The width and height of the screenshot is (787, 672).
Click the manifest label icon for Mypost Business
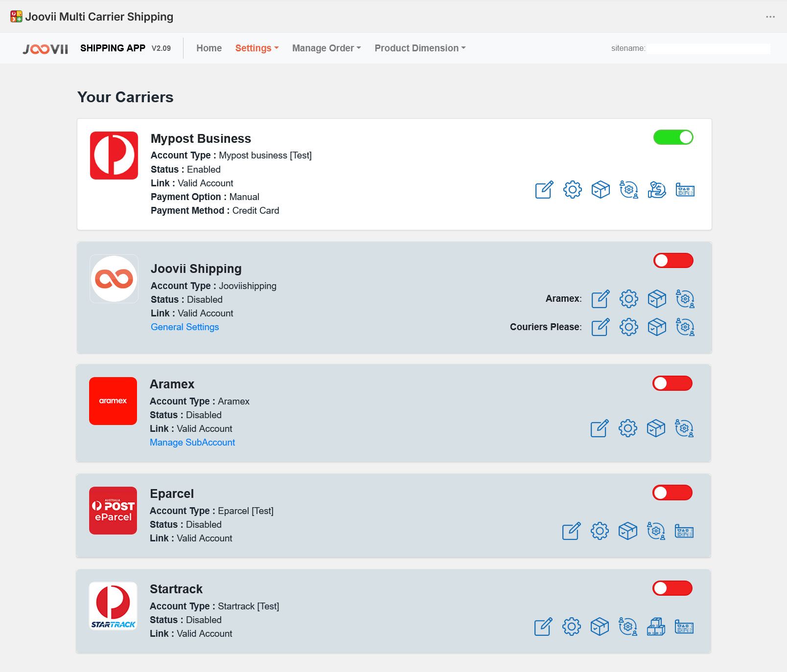coord(685,189)
